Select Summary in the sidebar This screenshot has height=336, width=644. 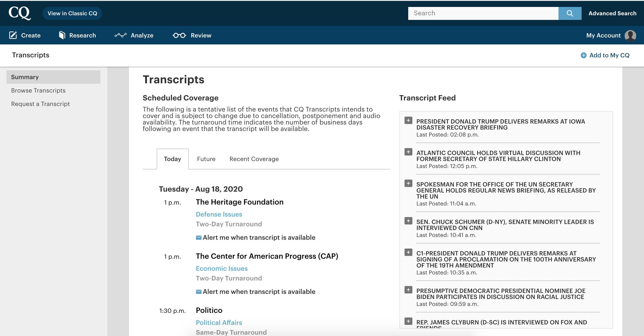pos(53,77)
